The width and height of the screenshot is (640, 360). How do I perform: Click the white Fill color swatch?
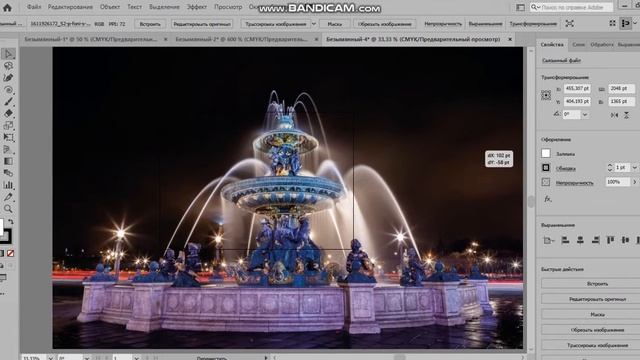coord(546,153)
